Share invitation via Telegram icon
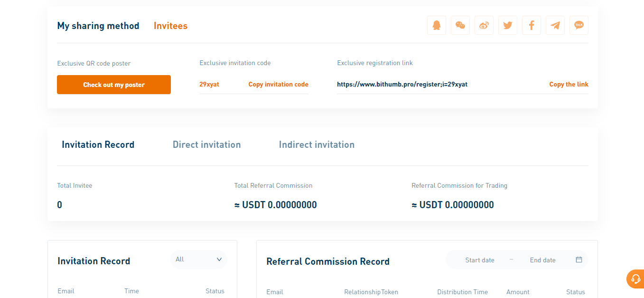 point(555,25)
